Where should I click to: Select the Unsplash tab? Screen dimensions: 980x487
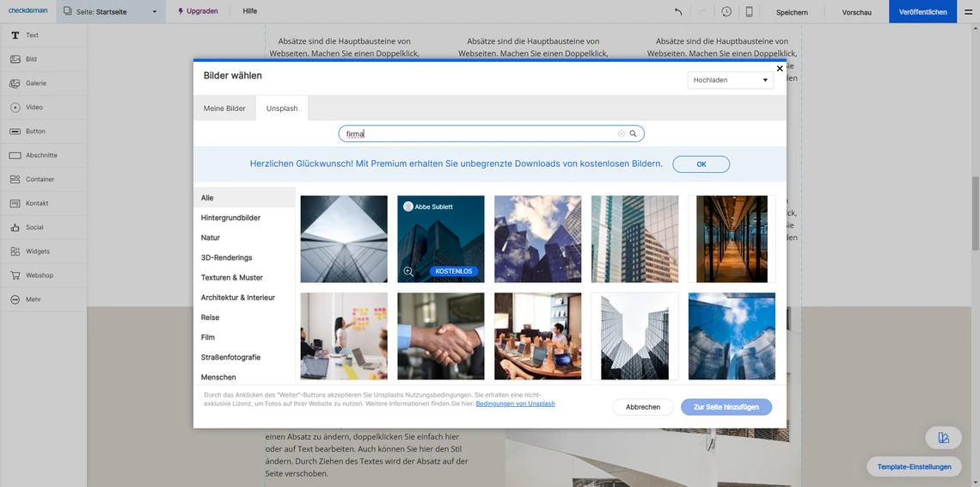click(x=282, y=108)
